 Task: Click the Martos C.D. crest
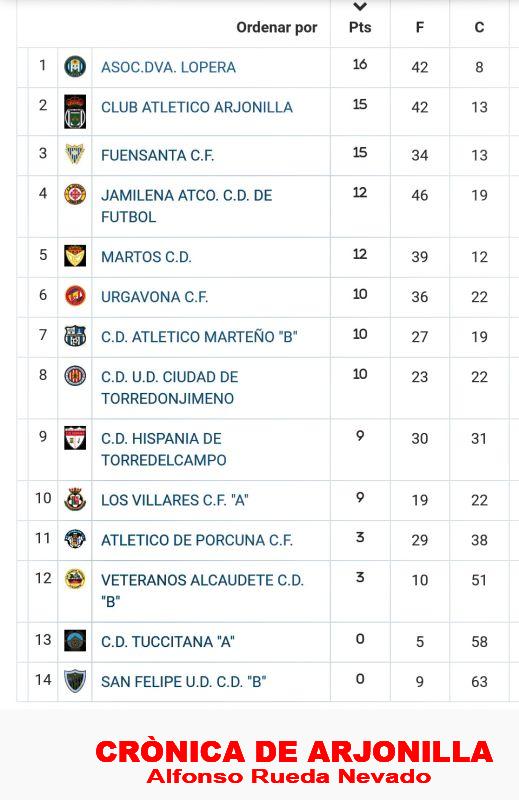pos(75,256)
